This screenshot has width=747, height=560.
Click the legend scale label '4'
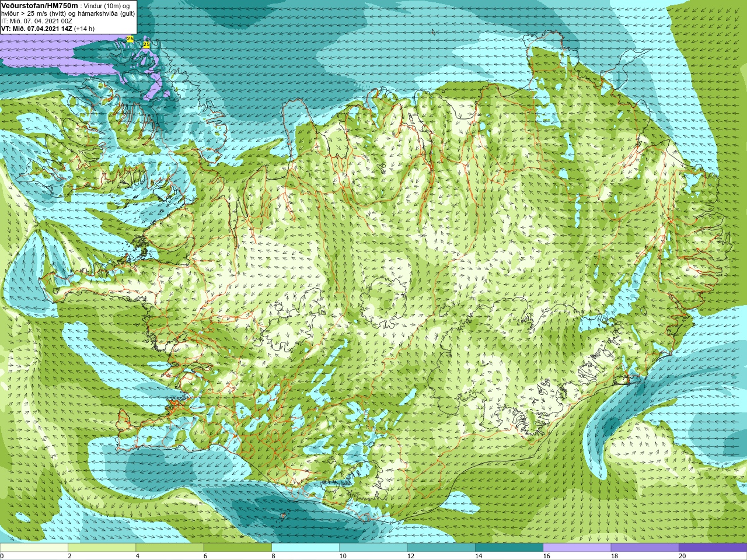coord(138,556)
